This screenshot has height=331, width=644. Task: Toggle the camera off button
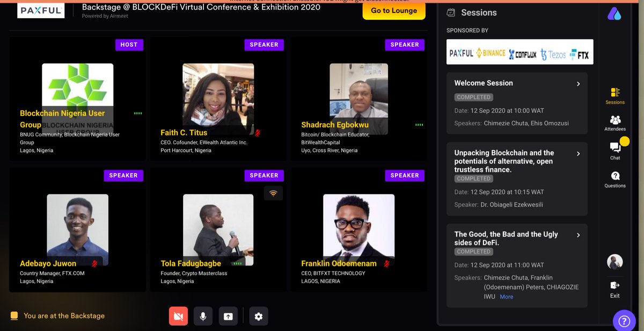[179, 316]
